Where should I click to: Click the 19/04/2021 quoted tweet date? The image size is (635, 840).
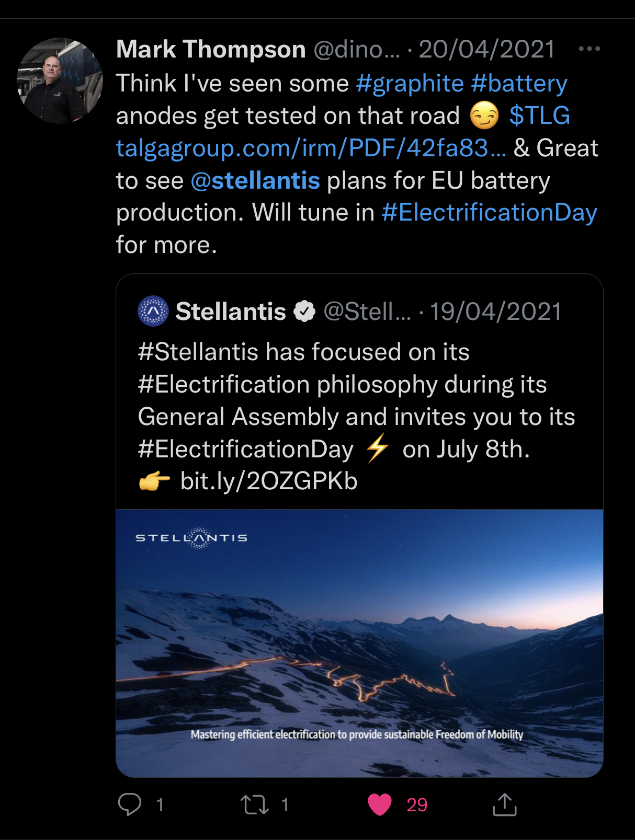[x=495, y=312]
